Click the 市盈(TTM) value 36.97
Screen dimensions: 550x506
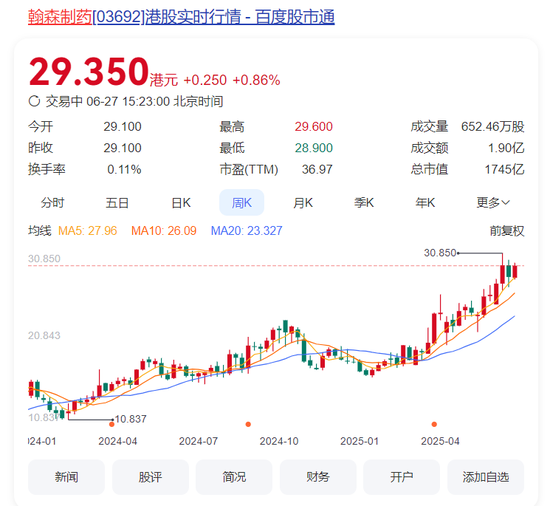(x=317, y=170)
